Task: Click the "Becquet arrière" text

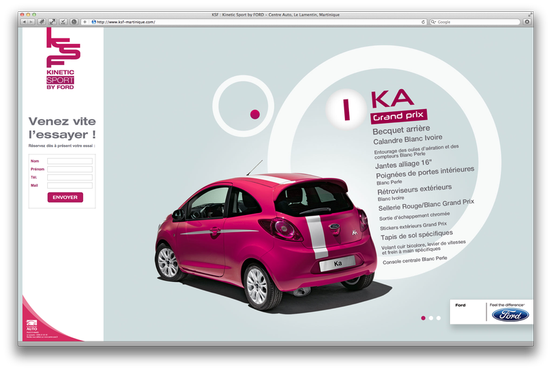Action: 401,130
